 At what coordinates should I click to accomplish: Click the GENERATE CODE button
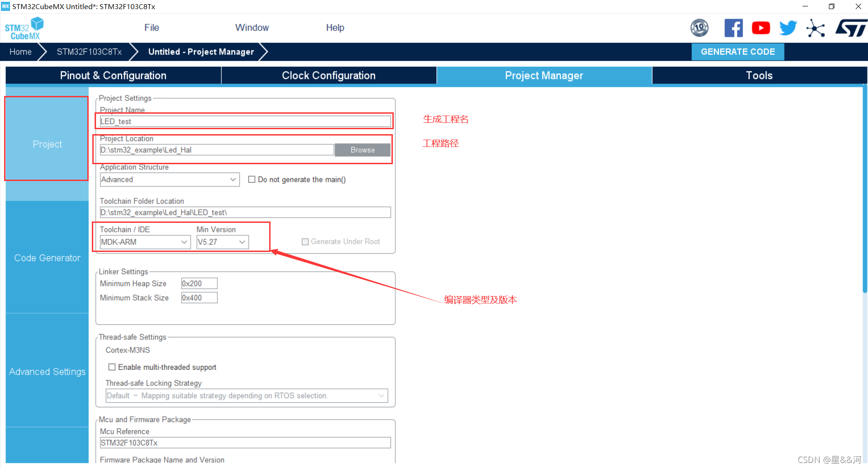(x=738, y=51)
